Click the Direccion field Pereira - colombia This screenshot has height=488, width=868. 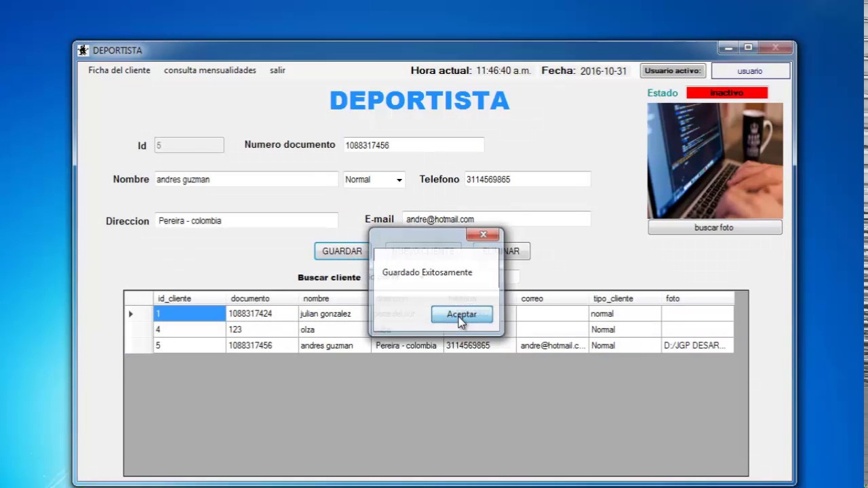tap(246, 221)
